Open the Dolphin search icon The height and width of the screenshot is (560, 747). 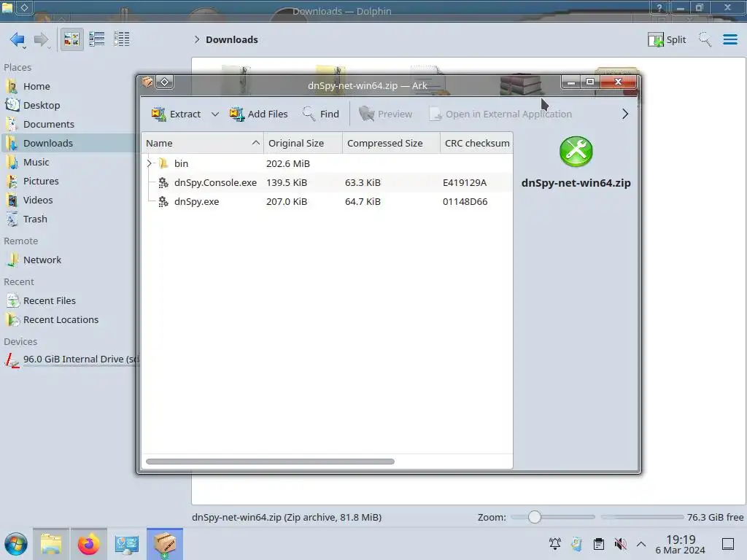[x=705, y=39]
